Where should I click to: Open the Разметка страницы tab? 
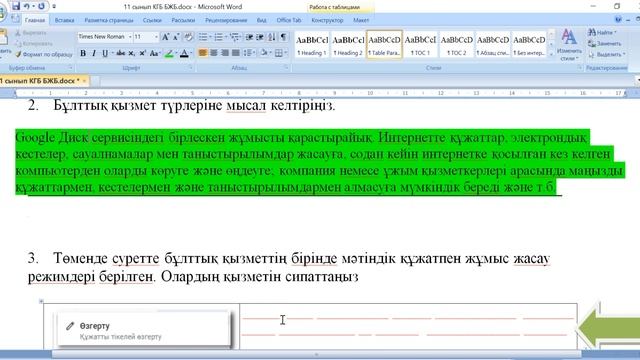[109, 20]
